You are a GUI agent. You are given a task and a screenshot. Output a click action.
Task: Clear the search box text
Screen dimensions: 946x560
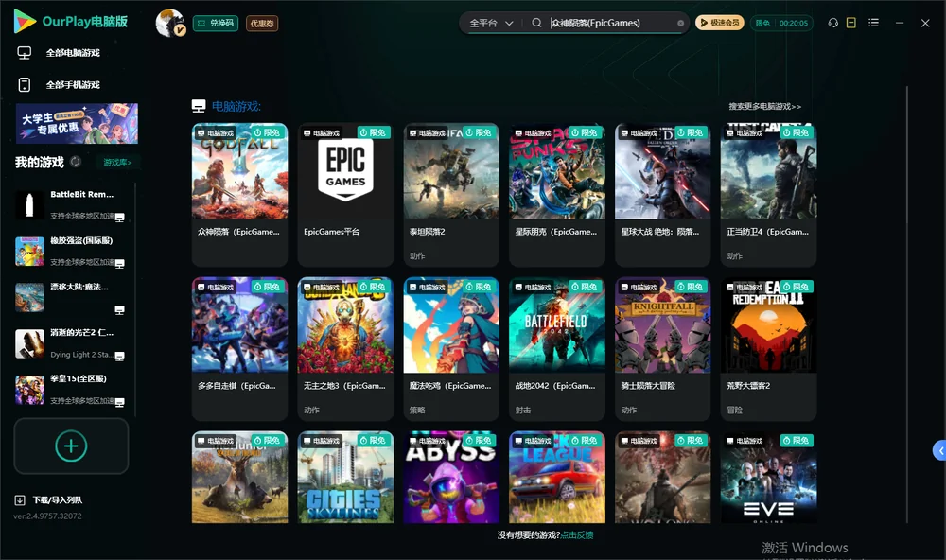pos(680,23)
